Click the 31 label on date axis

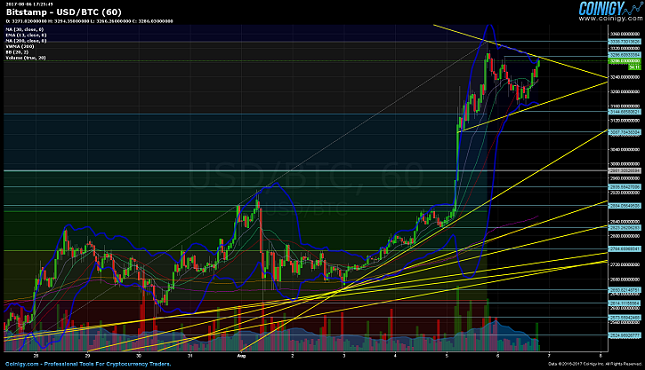(x=190, y=356)
